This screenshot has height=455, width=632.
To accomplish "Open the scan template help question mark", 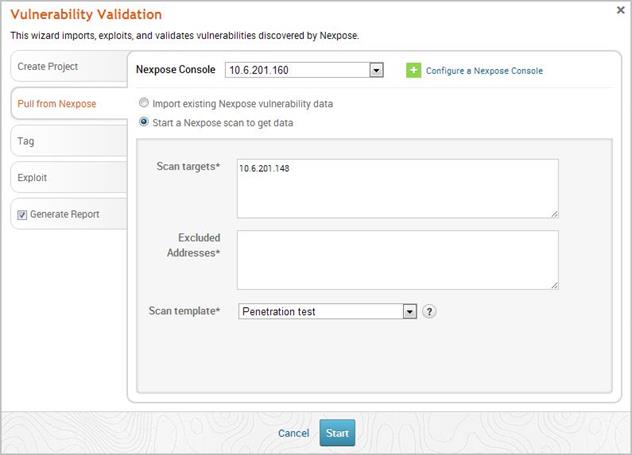I will [x=429, y=312].
